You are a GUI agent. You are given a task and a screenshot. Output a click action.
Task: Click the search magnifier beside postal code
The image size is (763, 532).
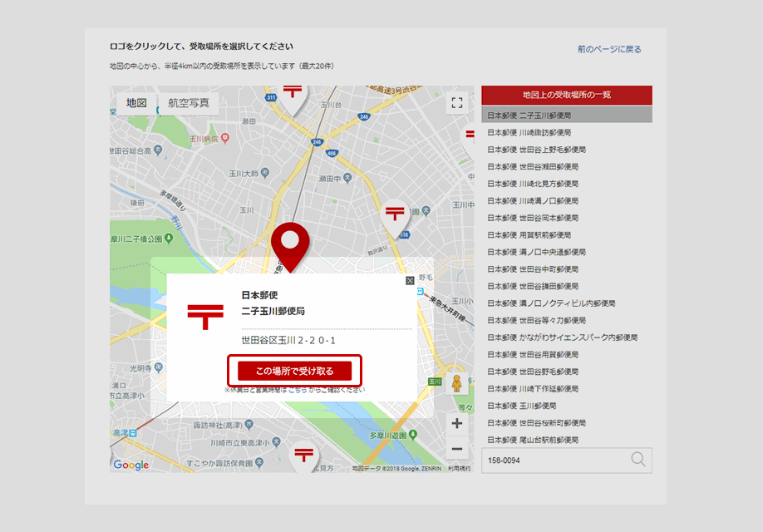(x=638, y=460)
